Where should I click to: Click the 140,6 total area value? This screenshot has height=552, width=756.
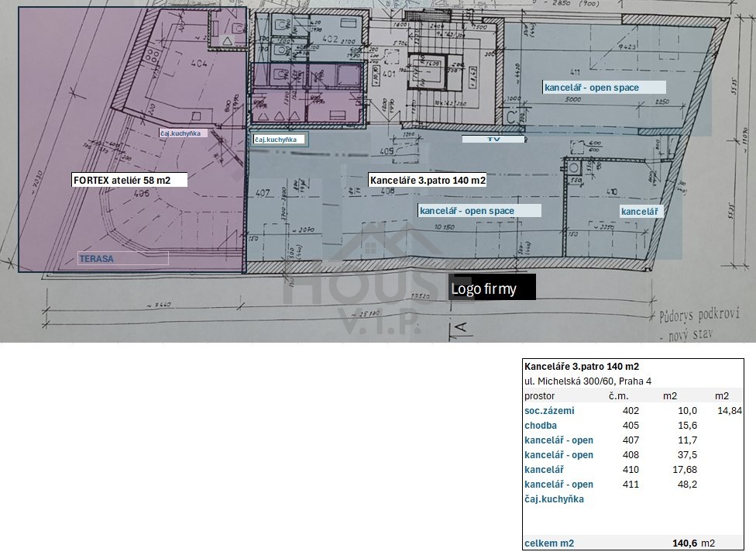pos(683,543)
